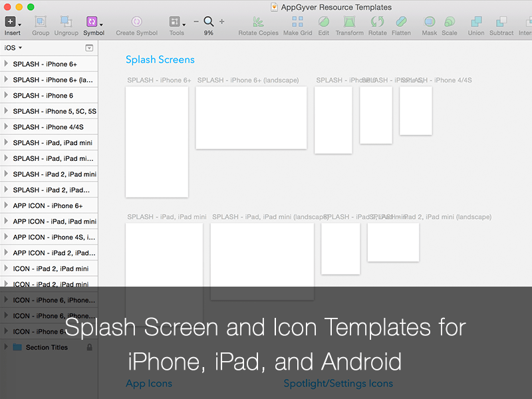The width and height of the screenshot is (532, 399).
Task: Click the Splash Screens heading on canvas
Action: pyautogui.click(x=160, y=60)
